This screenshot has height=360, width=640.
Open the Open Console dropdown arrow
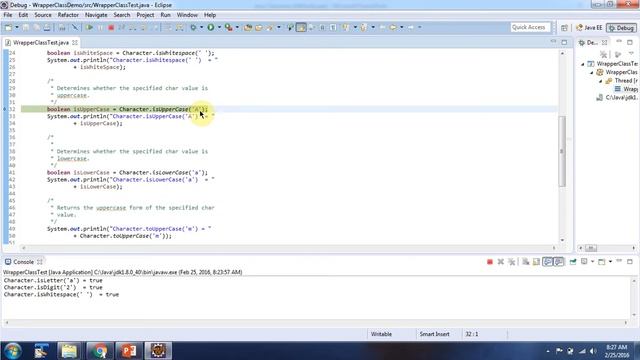click(610, 262)
